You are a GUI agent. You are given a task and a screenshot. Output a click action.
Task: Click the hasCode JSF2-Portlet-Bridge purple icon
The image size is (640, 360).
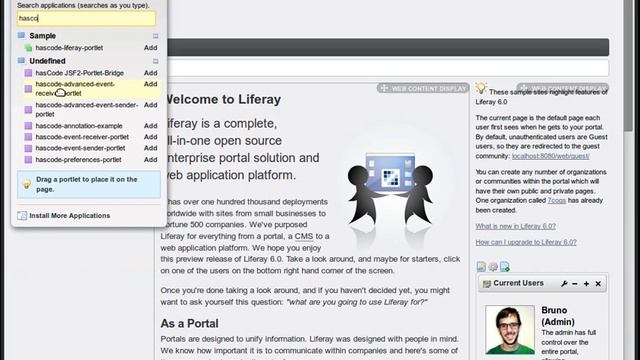(28, 73)
